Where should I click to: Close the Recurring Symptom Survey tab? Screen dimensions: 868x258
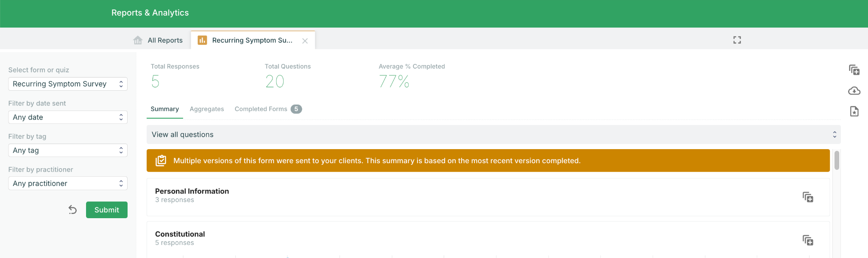305,41
